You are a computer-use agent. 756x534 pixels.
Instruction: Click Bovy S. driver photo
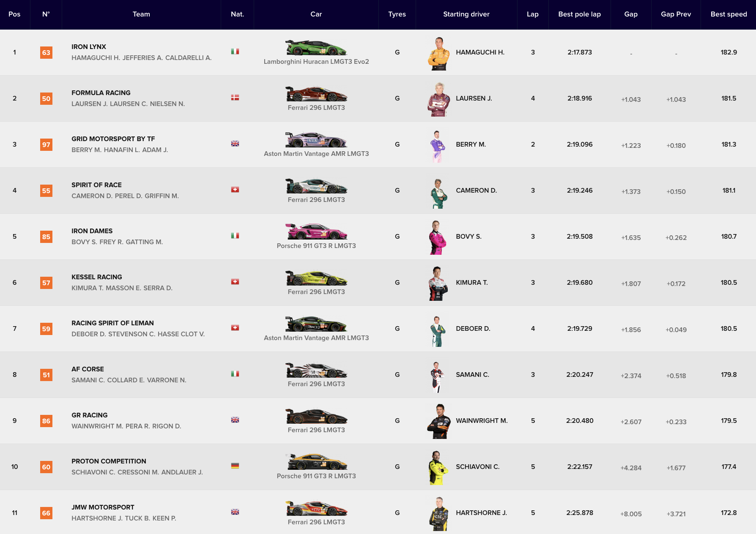(x=438, y=238)
